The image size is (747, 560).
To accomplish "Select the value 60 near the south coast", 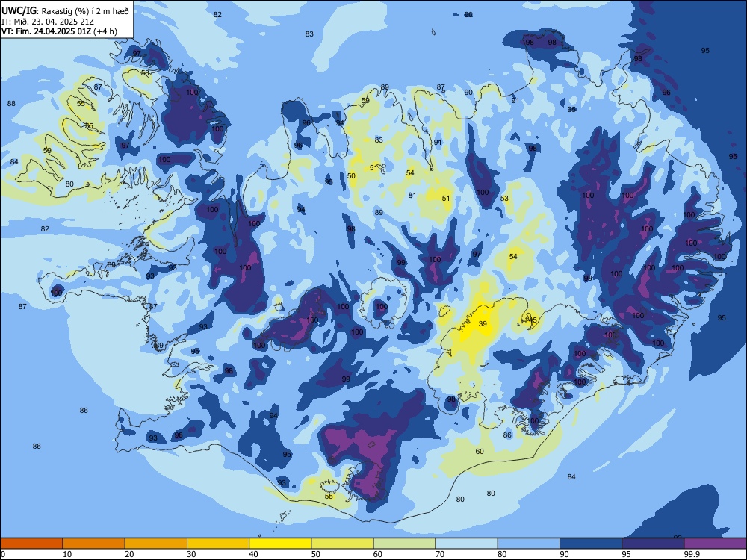I will 480,452.
